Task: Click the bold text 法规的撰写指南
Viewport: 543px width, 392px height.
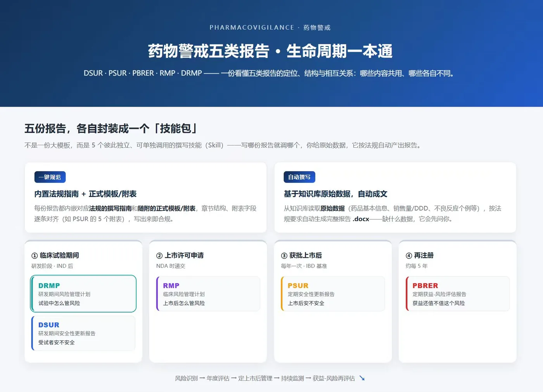Action: [x=111, y=209]
